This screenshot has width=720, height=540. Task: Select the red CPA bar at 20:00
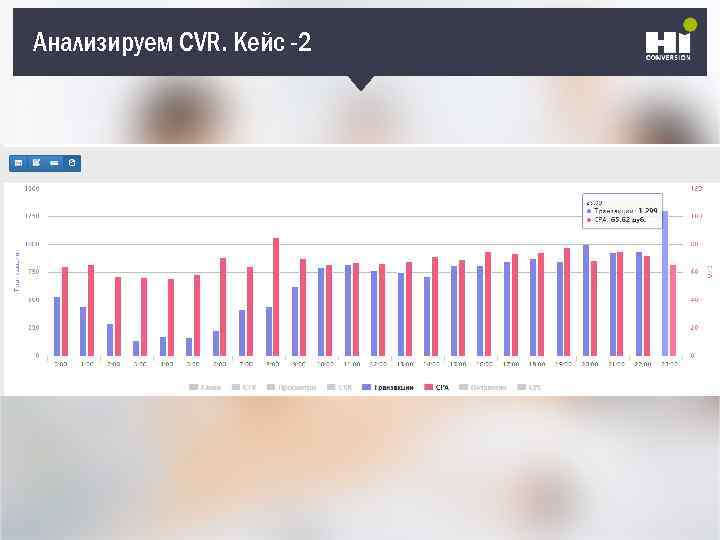click(x=594, y=308)
